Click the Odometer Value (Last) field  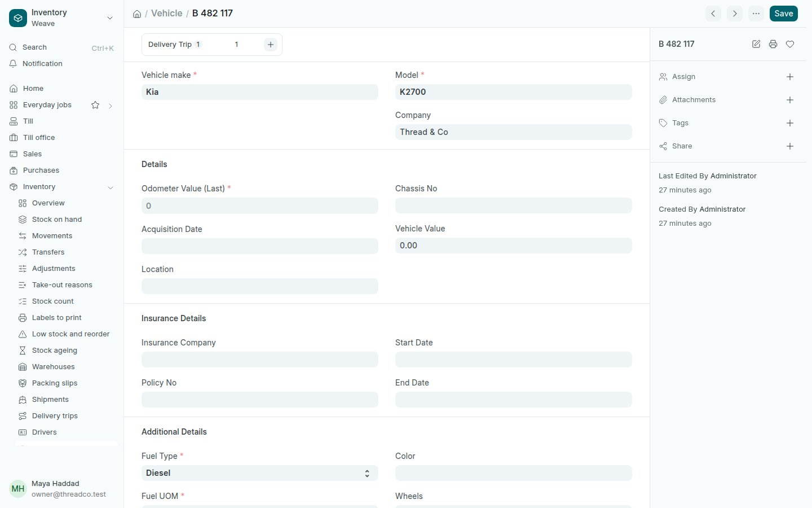click(x=260, y=206)
